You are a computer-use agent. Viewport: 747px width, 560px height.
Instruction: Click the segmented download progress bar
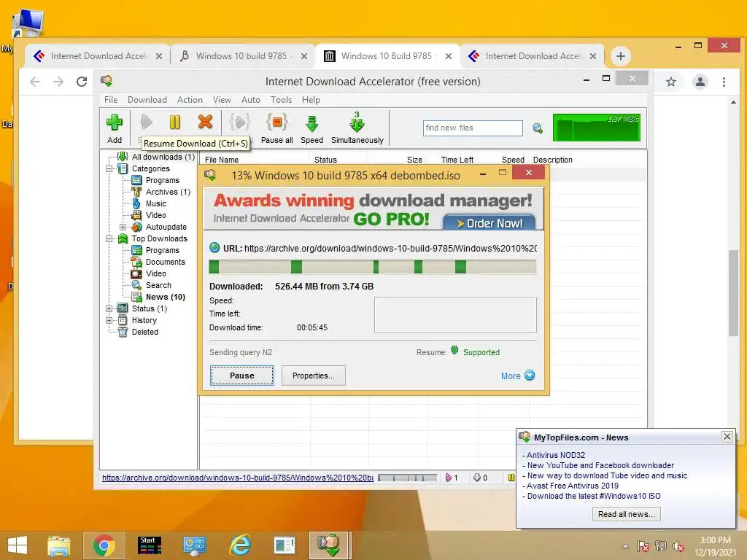(373, 267)
